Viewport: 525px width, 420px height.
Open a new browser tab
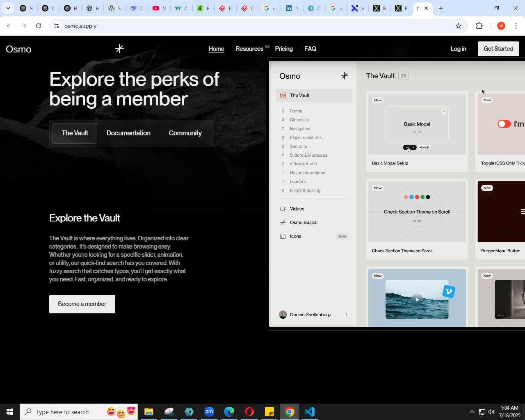pyautogui.click(x=441, y=8)
